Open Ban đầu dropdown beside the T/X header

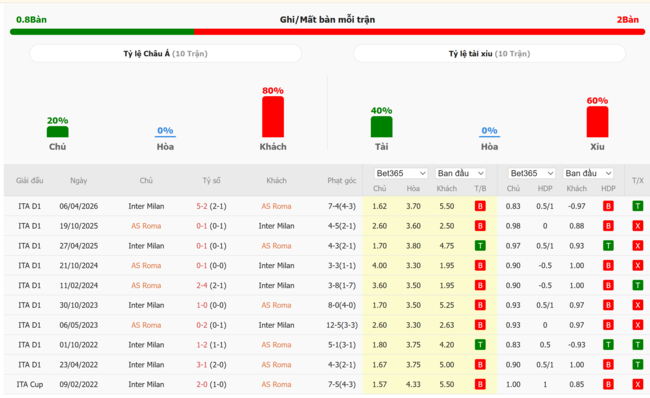coord(588,173)
